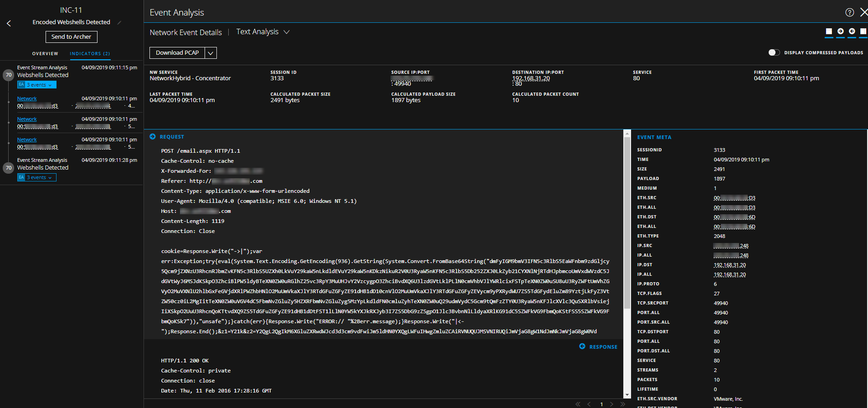Click destination IP 192.168.31.20 in header
Viewport: 868px width, 408px height.
coord(531,78)
